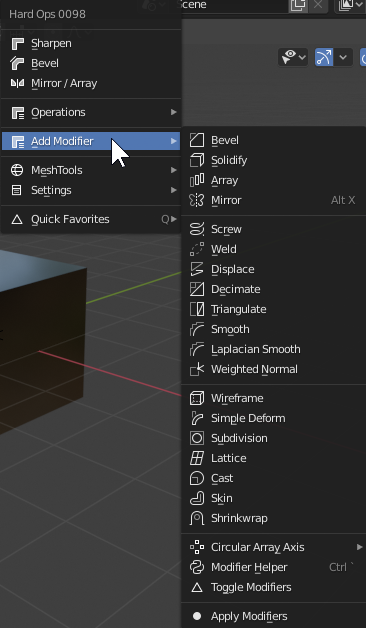The height and width of the screenshot is (628, 366).
Task: Click the Array modifier icon
Action: coord(197,180)
